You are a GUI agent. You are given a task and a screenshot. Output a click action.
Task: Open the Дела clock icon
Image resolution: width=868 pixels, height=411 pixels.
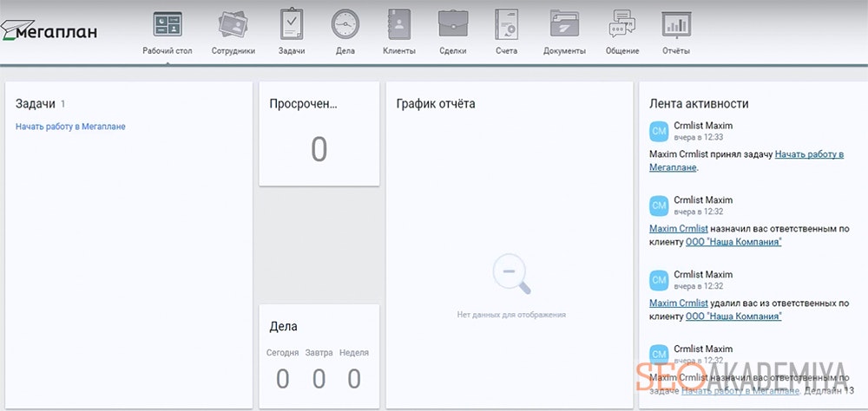345,24
